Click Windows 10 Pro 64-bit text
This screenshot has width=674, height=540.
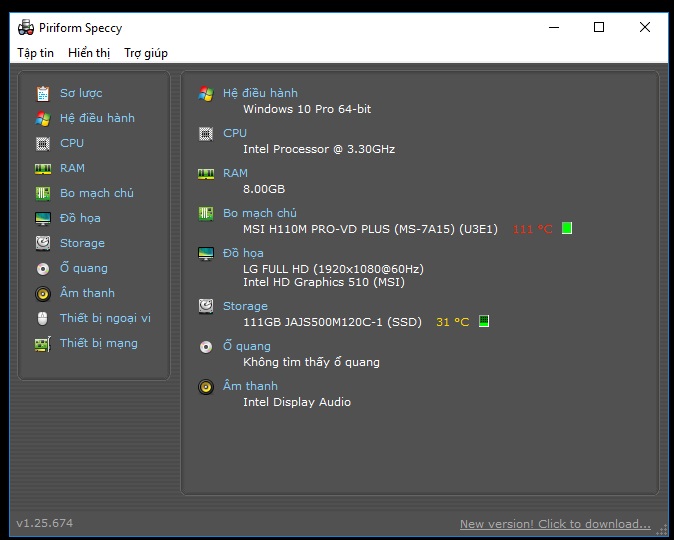307,109
